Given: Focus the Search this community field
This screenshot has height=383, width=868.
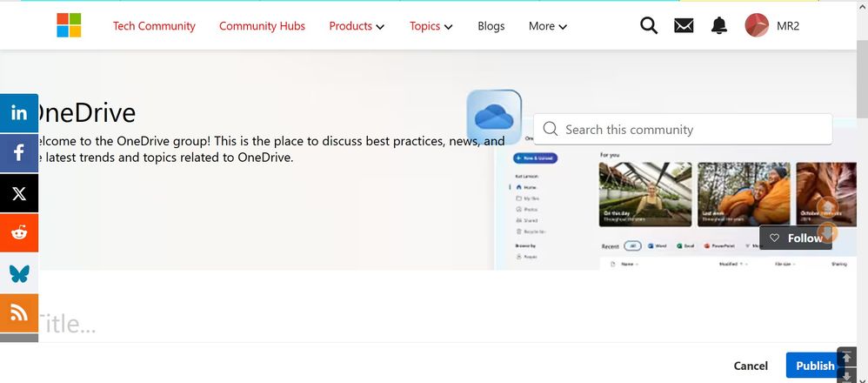Looking at the screenshot, I should (683, 129).
